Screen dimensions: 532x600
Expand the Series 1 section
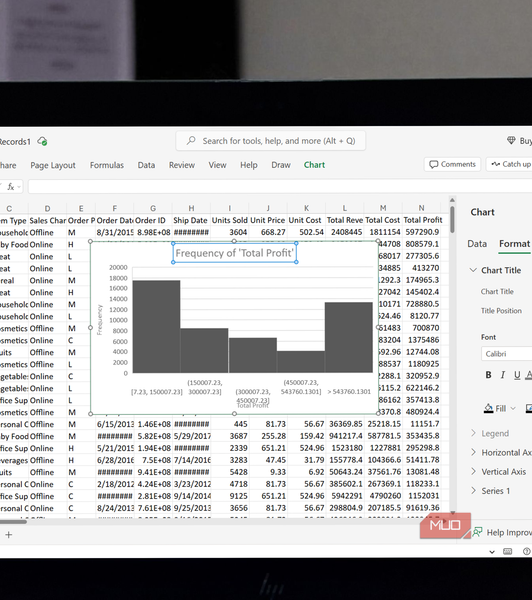click(473, 491)
